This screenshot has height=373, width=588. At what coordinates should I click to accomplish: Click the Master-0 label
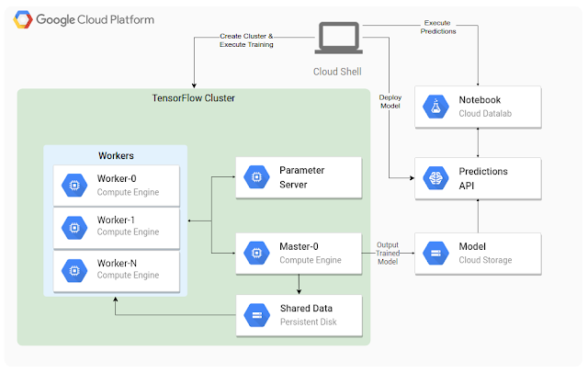[299, 246]
